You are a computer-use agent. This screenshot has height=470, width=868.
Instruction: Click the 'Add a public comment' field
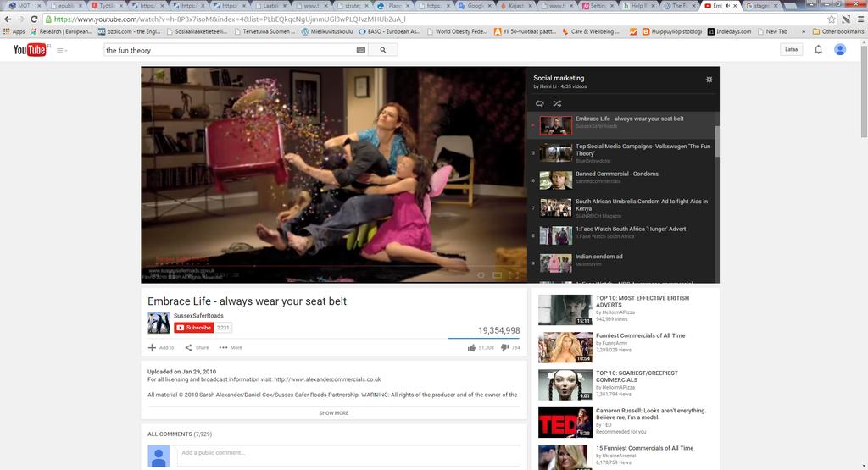coord(348,455)
